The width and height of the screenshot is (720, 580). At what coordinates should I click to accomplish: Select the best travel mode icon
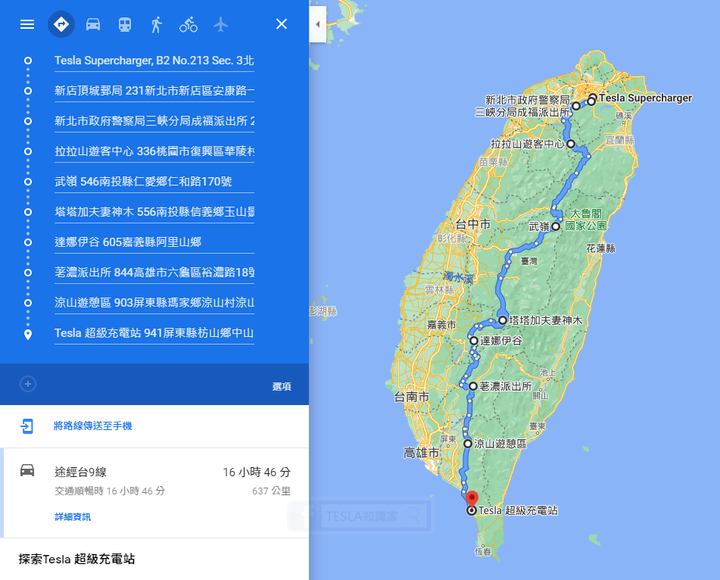(62, 24)
